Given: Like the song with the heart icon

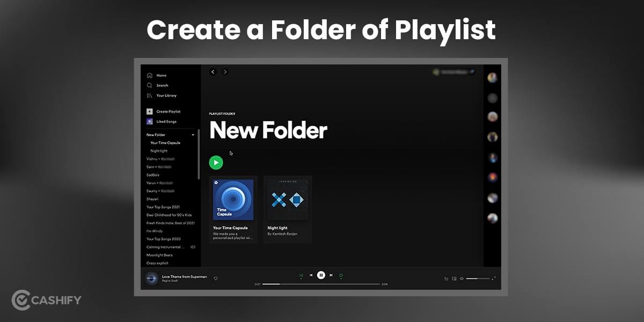Looking at the screenshot, I should pyautogui.click(x=216, y=279).
